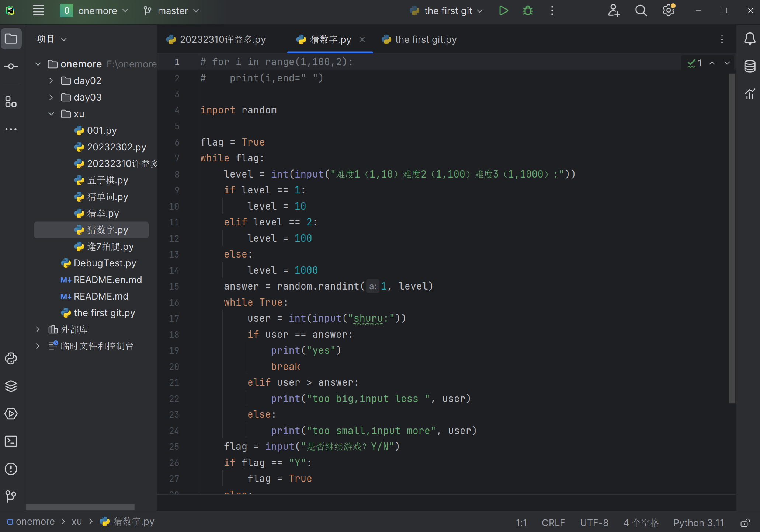Image resolution: width=760 pixels, height=532 pixels.
Task: Collapse the xu folder
Action: point(51,114)
